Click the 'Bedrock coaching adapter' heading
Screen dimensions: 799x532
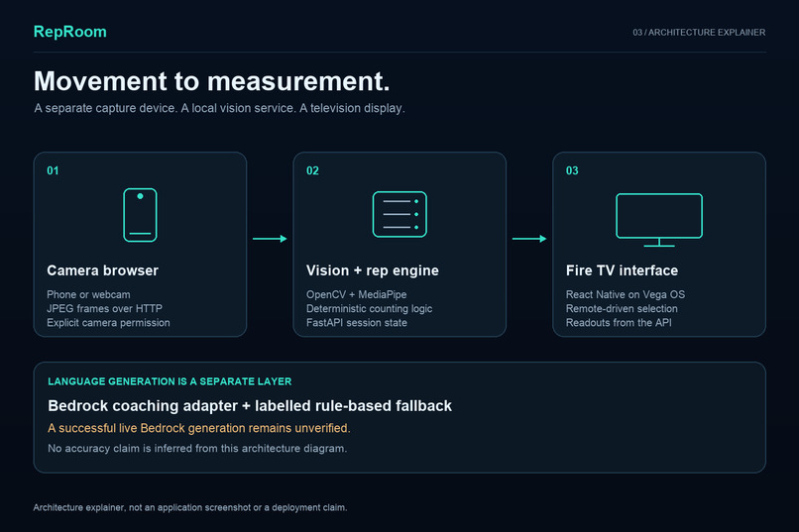click(x=250, y=406)
